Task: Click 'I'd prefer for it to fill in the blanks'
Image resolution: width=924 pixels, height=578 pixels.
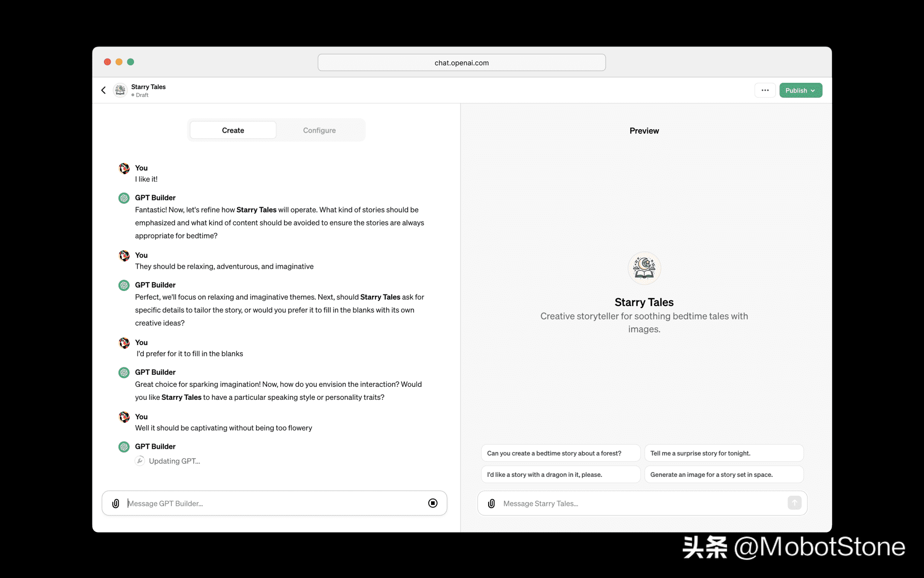Action: 190,354
